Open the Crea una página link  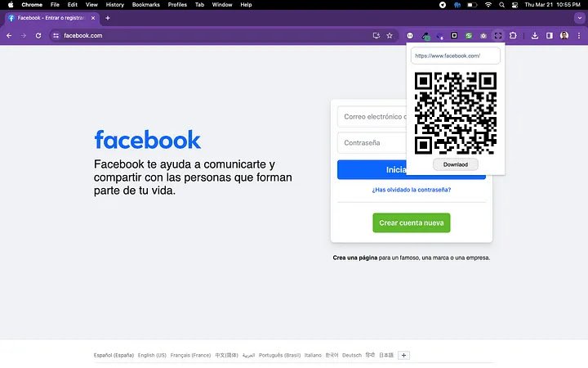pos(355,258)
